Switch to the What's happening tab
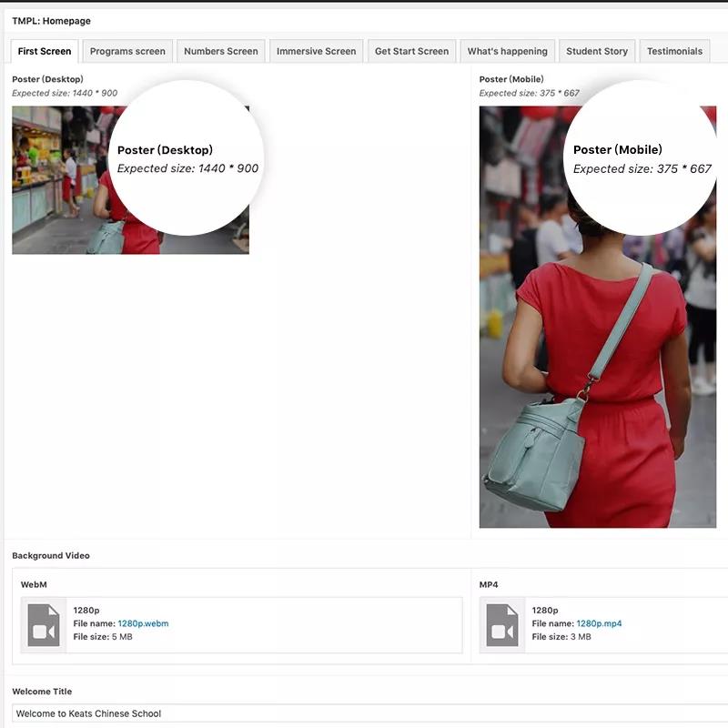Viewport: 728px width, 728px height. pyautogui.click(x=507, y=51)
